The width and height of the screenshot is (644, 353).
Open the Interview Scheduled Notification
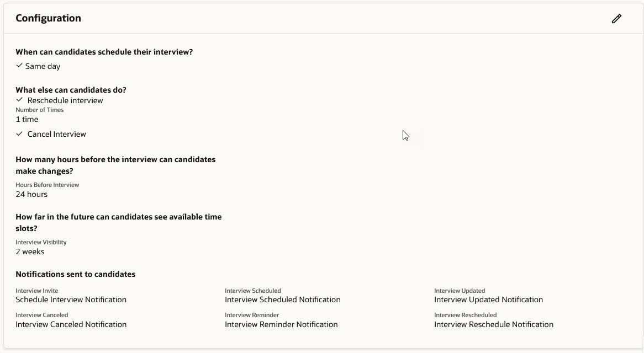click(x=282, y=299)
